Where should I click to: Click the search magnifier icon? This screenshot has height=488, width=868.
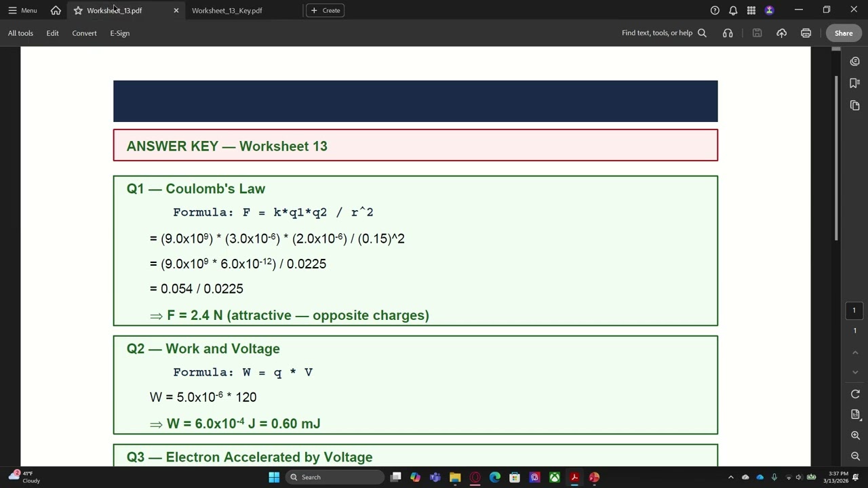coord(702,33)
